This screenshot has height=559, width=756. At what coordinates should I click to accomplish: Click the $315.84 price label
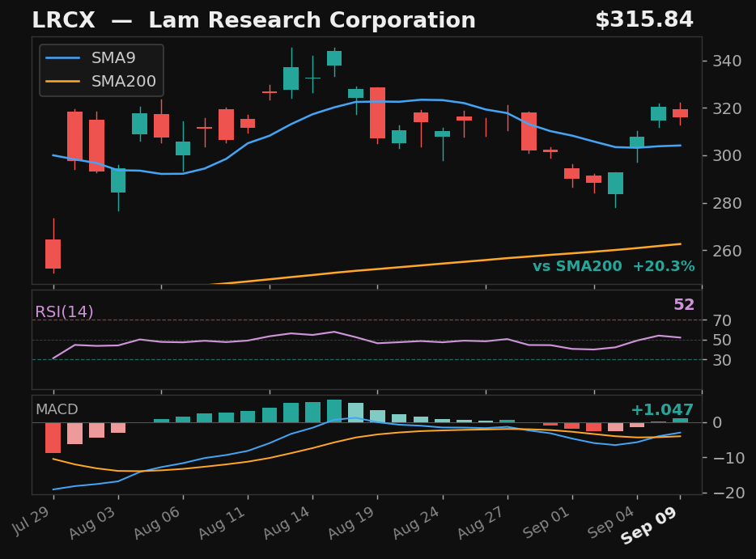[644, 19]
